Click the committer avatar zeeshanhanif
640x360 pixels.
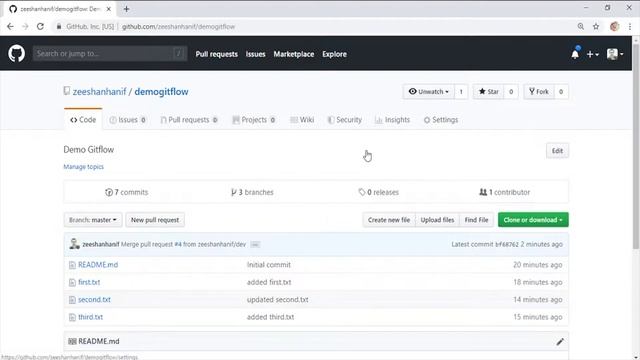74,244
